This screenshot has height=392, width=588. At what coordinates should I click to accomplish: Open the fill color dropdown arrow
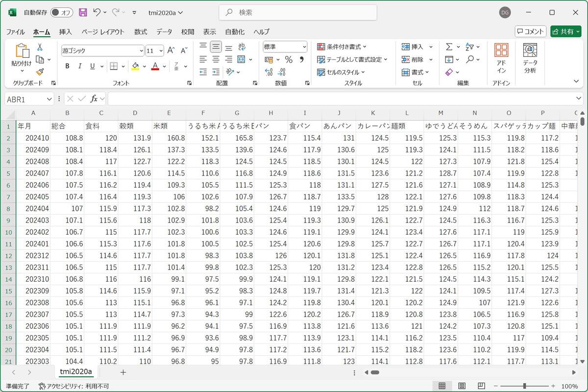145,66
